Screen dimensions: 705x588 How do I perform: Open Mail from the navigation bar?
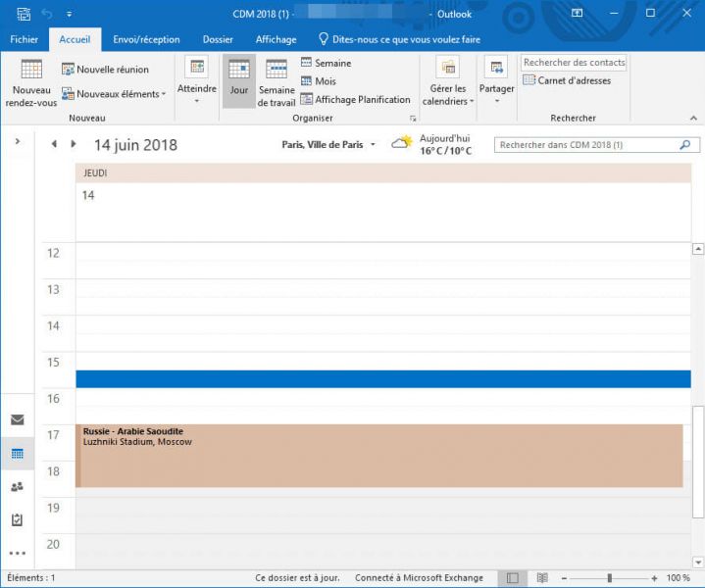tap(18, 419)
